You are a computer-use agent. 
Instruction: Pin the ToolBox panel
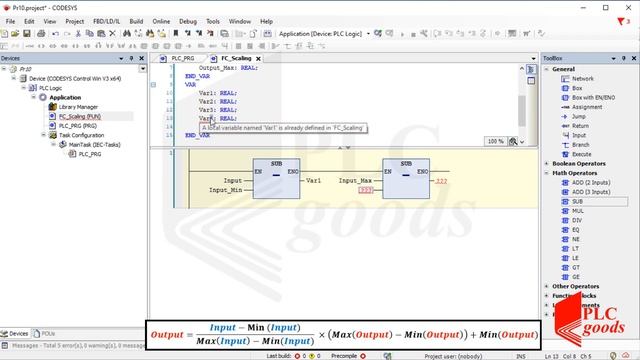[x=624, y=58]
